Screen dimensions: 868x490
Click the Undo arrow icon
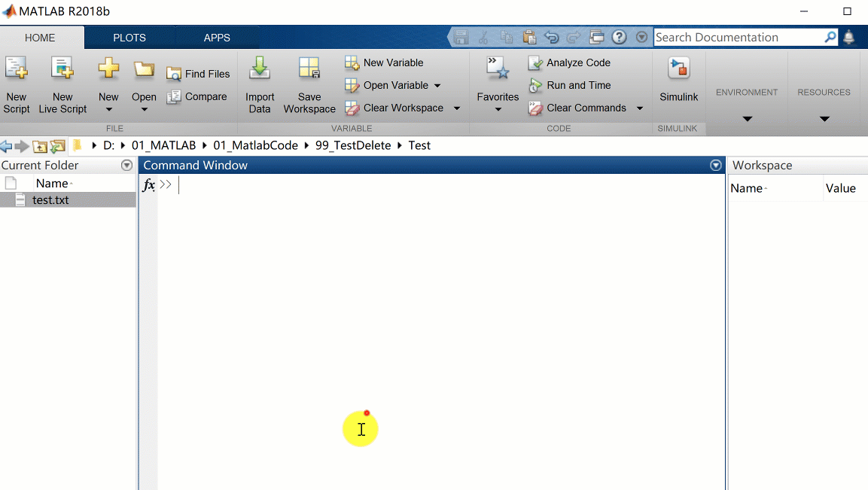551,37
